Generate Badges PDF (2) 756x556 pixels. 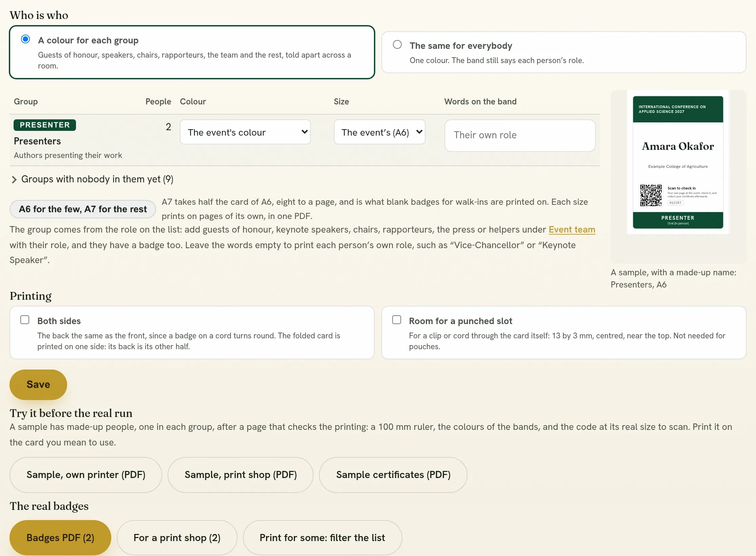coord(60,538)
